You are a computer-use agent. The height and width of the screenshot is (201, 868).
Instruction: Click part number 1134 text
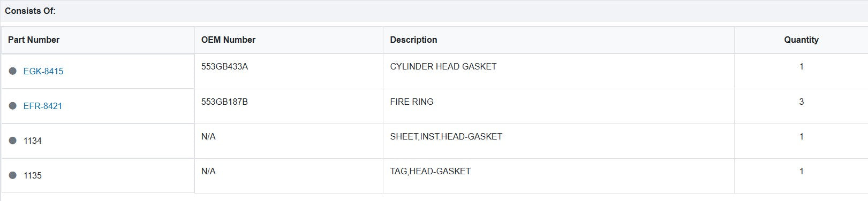[33, 141]
